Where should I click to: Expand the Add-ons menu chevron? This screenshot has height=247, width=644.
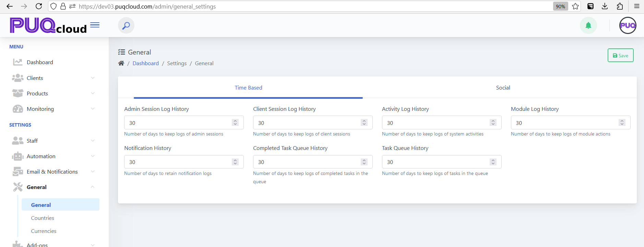click(x=93, y=245)
